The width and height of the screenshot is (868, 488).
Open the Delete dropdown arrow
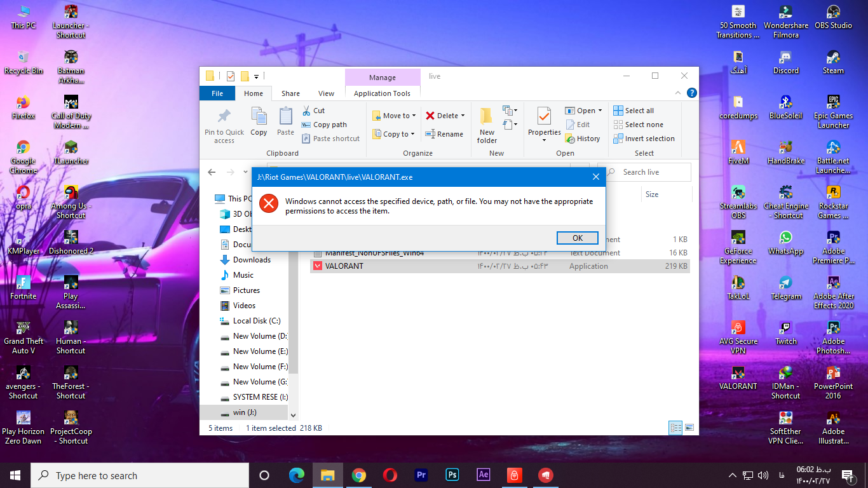pos(463,116)
